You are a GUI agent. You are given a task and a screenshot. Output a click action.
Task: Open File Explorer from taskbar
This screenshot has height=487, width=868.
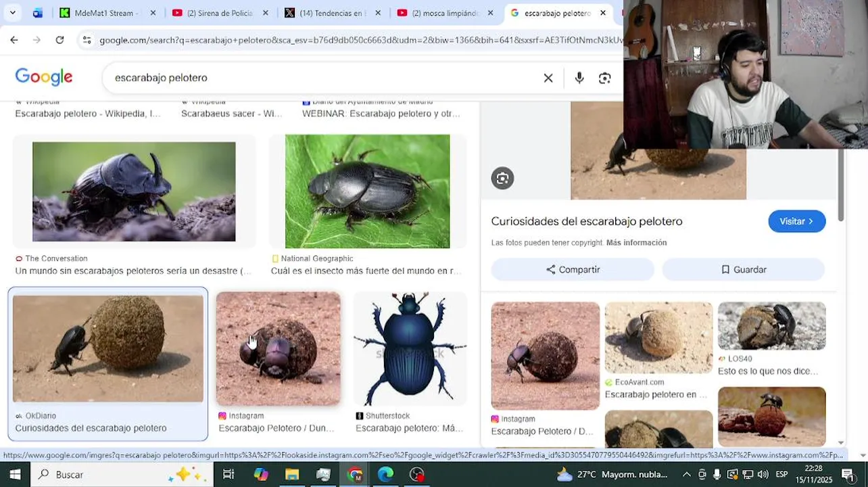click(292, 474)
